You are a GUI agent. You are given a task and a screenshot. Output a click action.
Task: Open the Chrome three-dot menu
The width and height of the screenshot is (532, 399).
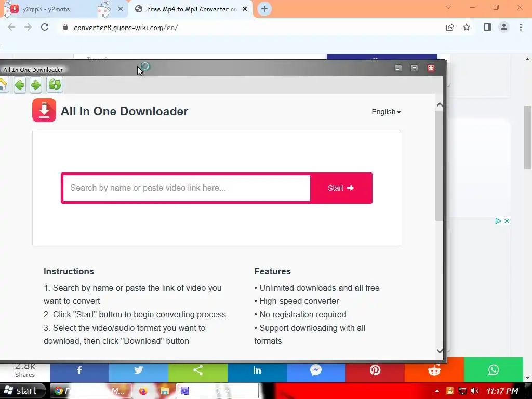pos(521,27)
